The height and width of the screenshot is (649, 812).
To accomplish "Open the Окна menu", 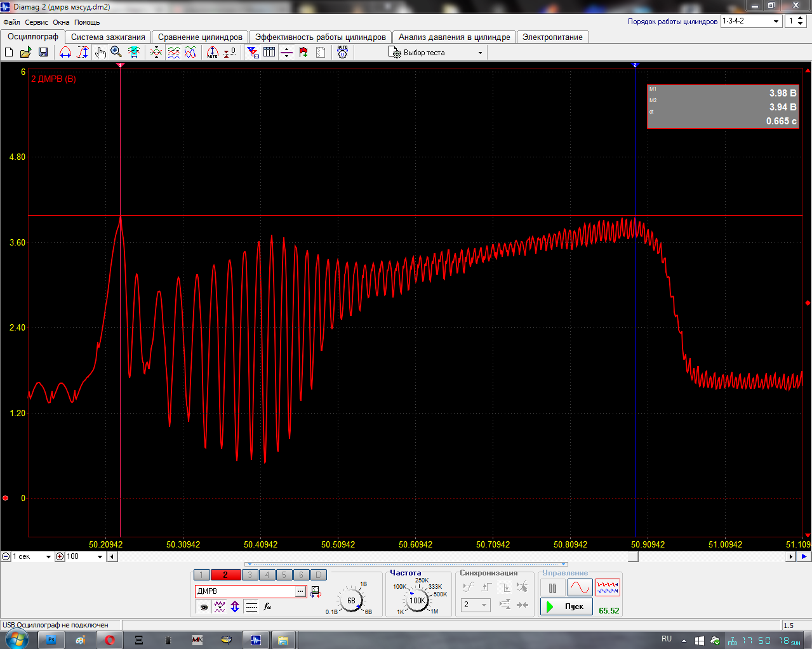I will point(61,22).
